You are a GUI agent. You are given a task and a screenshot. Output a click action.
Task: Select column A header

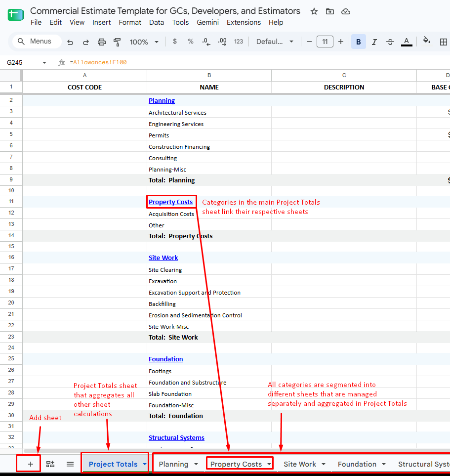(x=84, y=75)
